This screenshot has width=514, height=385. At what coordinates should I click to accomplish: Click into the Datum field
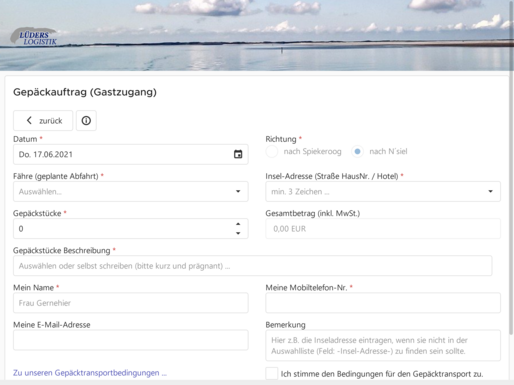131,154
